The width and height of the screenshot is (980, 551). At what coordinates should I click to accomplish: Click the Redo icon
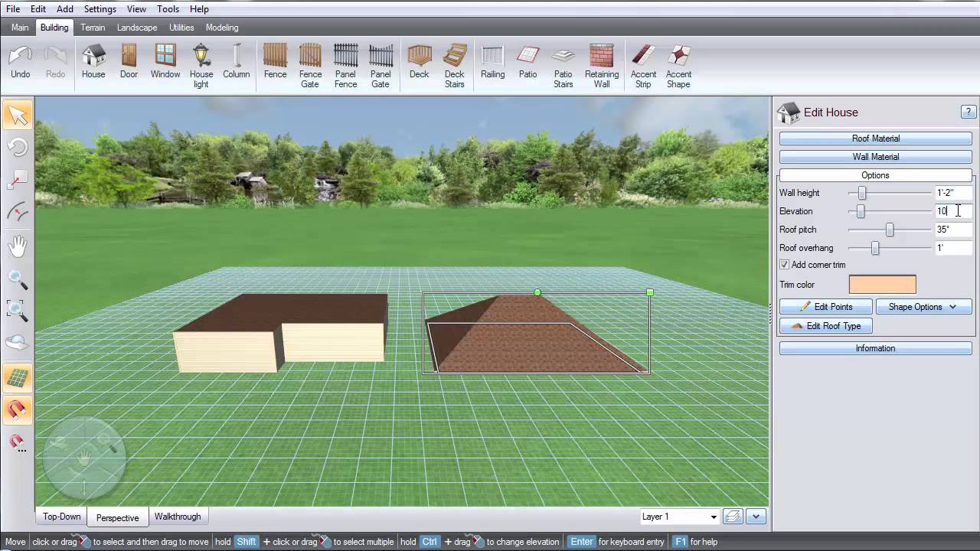point(56,62)
